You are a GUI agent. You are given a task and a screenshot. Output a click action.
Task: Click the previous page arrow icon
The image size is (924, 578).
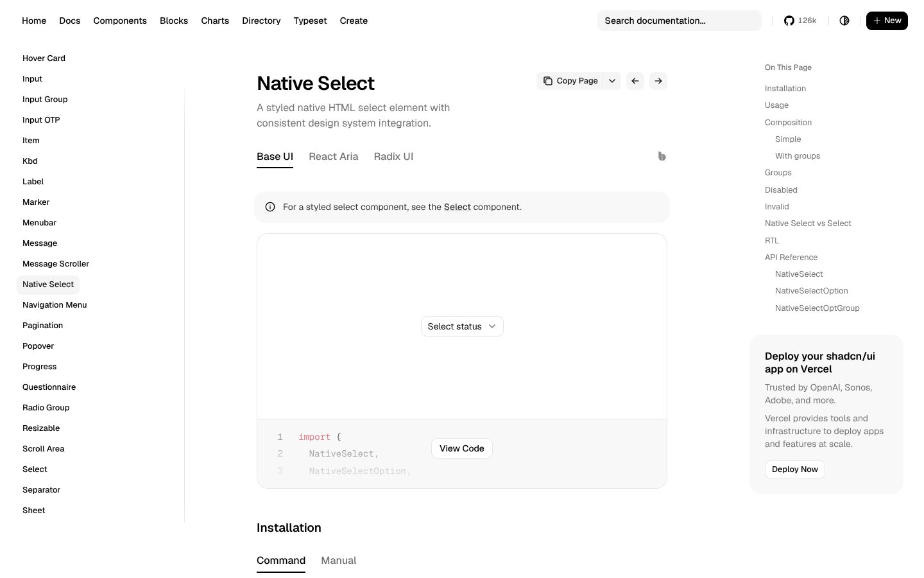pos(635,81)
